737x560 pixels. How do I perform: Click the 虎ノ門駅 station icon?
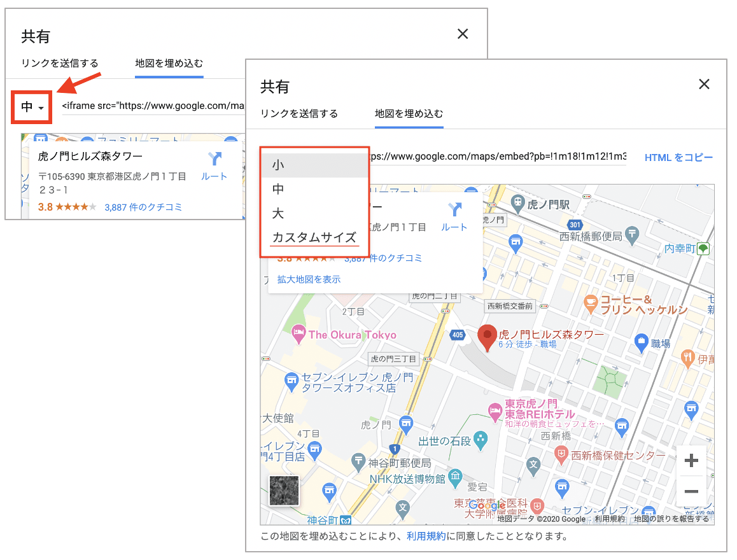[517, 204]
